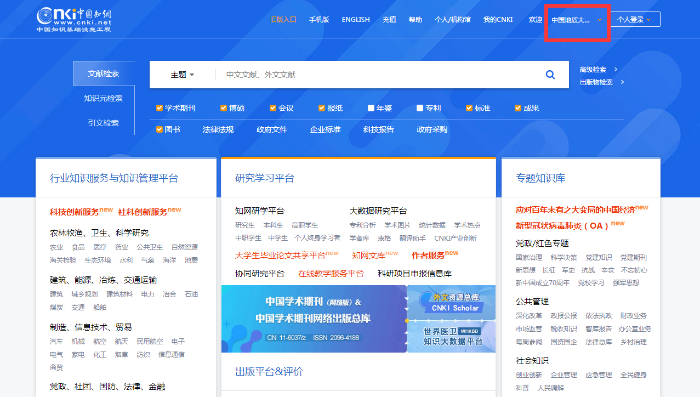Open the 法律法规 link
Viewport: 700px width, 397px height.
tap(218, 130)
